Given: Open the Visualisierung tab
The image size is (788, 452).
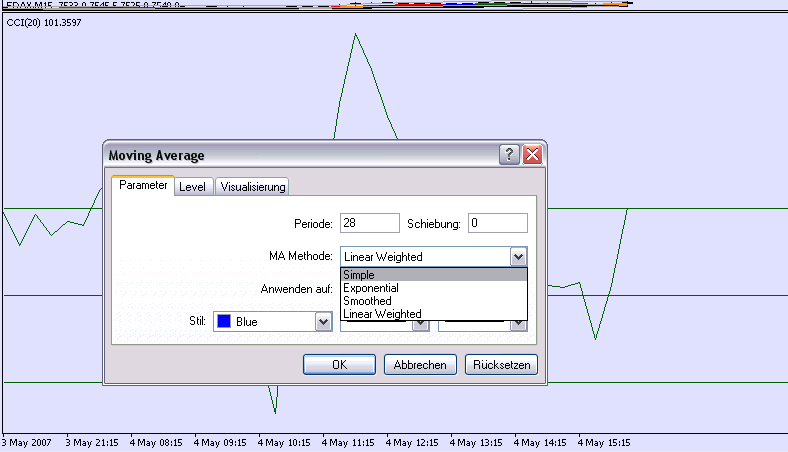Looking at the screenshot, I should (x=252, y=186).
